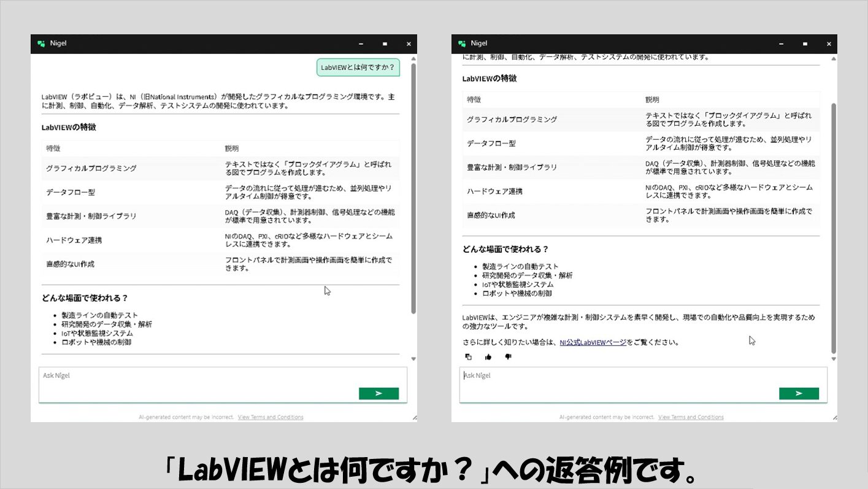
Task: Maximize the right Nigel window
Action: (x=805, y=44)
